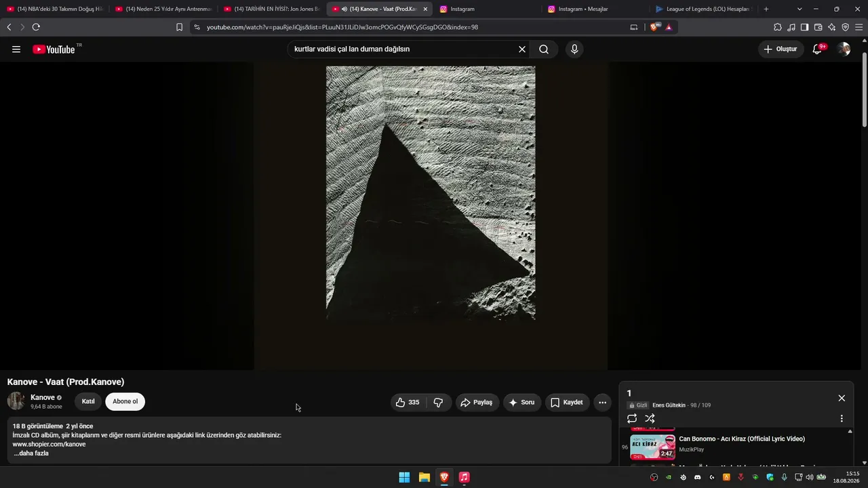Open YouTube notifications bell
868x488 pixels.
click(818, 49)
